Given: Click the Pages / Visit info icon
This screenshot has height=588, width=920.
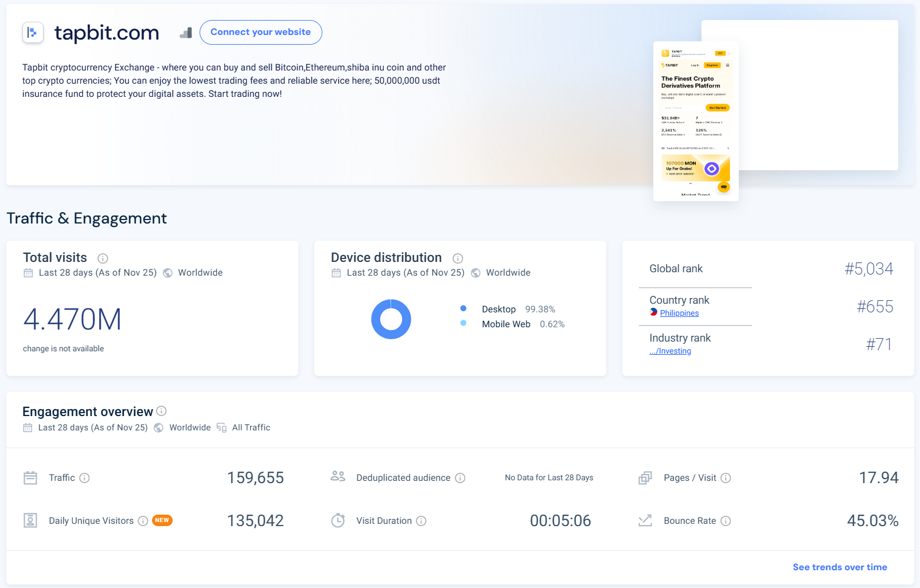Looking at the screenshot, I should (x=726, y=478).
